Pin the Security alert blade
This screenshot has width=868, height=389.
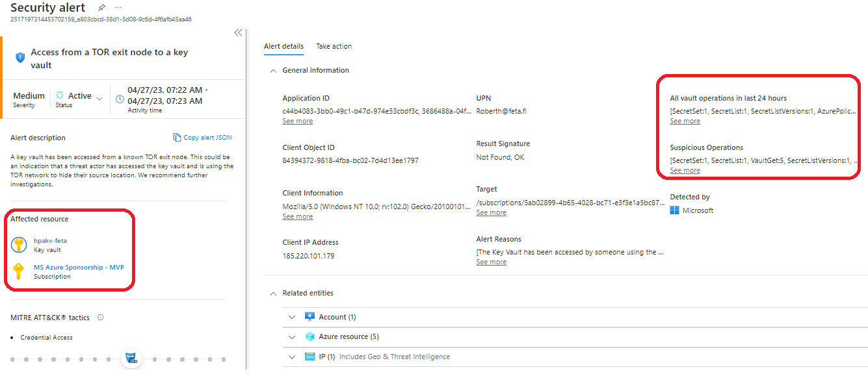(x=101, y=8)
